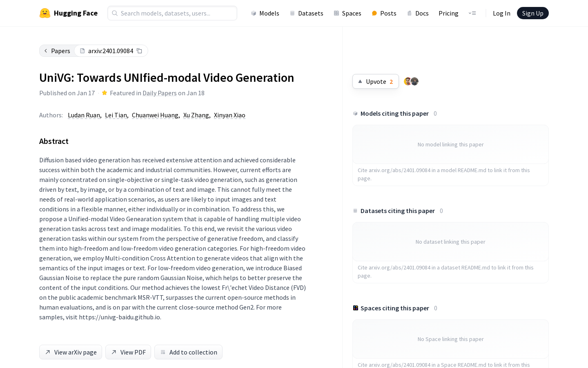Click the Docs icon in navbar
The width and height of the screenshot is (588, 368).
(410, 13)
